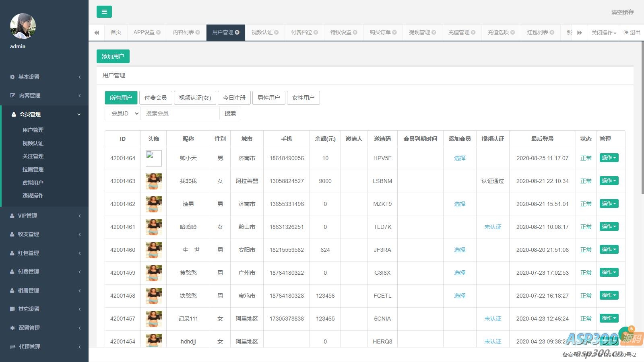Click the 添加用户 button

coord(113,56)
